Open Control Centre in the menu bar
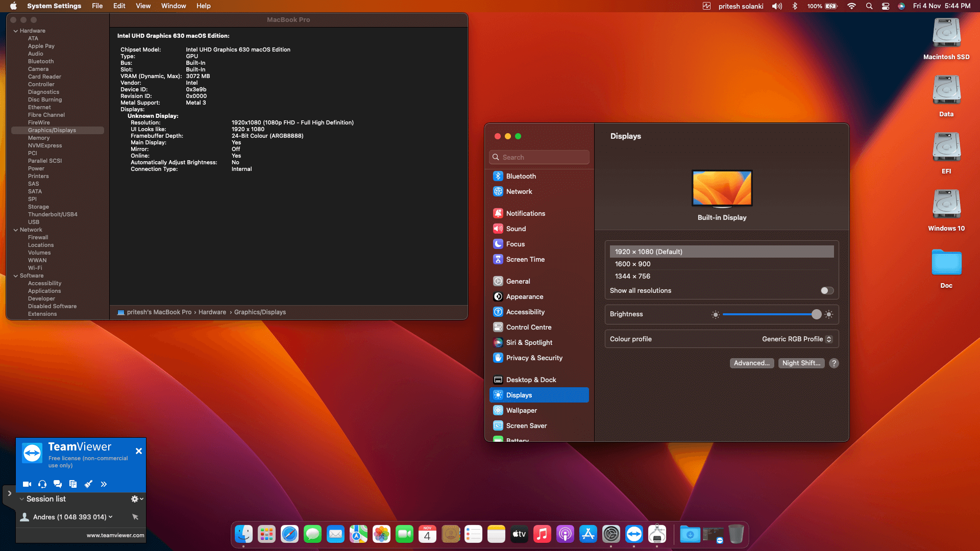 click(886, 6)
